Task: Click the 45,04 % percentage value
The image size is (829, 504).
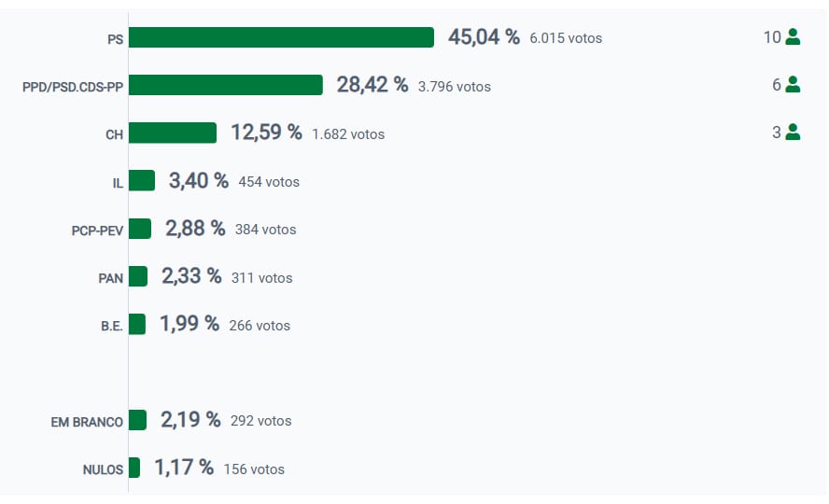Action: coord(484,37)
